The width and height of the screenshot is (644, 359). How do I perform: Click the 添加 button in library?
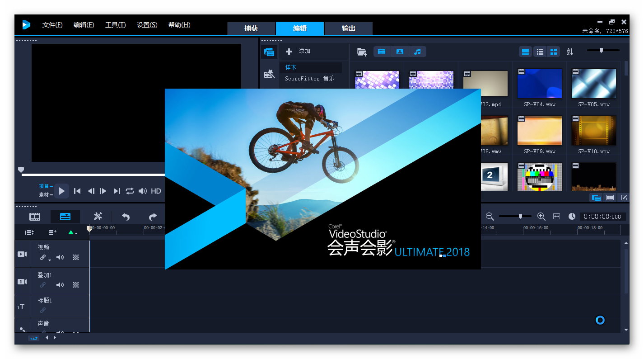[298, 51]
